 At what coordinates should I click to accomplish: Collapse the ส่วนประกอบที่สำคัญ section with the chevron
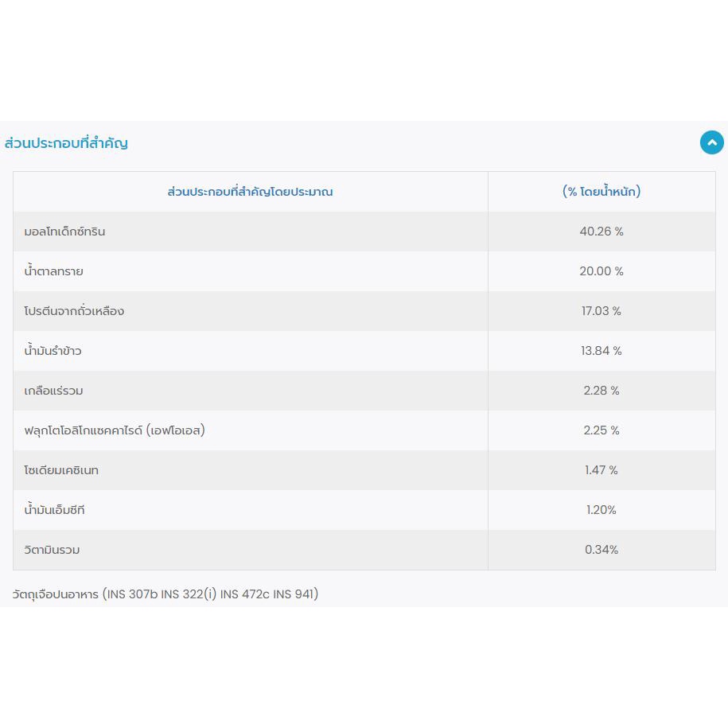(711, 143)
